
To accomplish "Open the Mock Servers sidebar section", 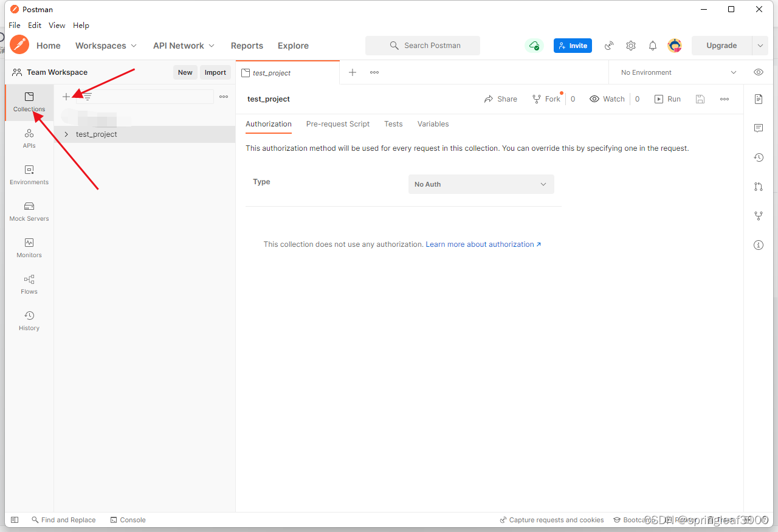I will 29,212.
